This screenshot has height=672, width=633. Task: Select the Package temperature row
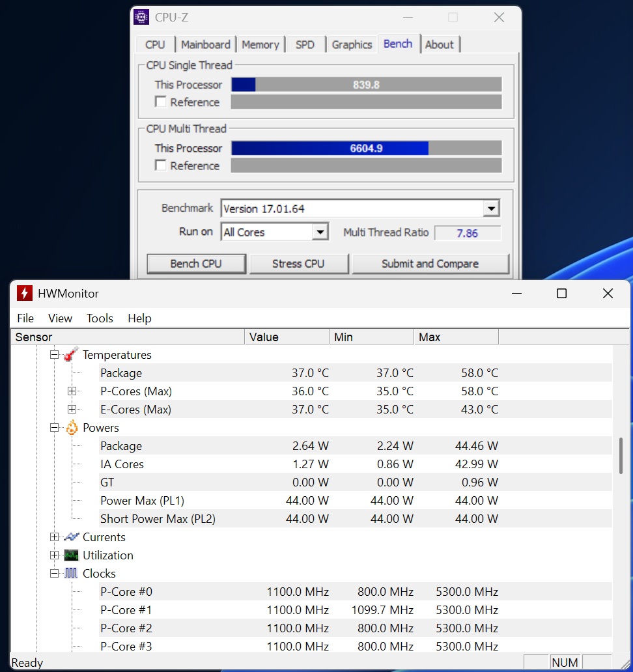pyautogui.click(x=356, y=373)
